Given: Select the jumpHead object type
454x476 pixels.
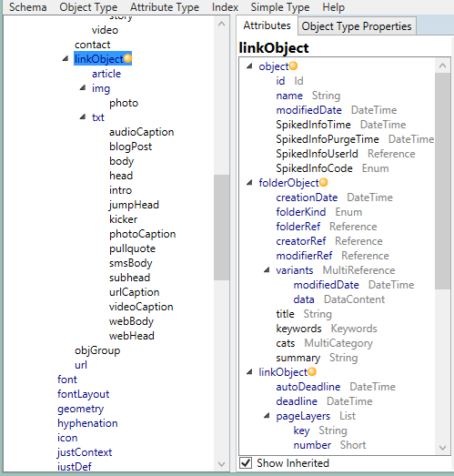Looking at the screenshot, I should 134,205.
